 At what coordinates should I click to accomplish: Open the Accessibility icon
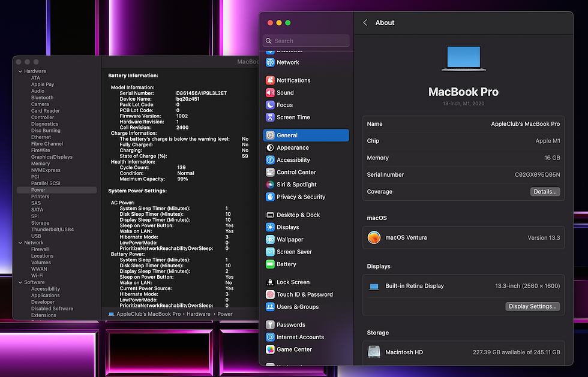(270, 160)
